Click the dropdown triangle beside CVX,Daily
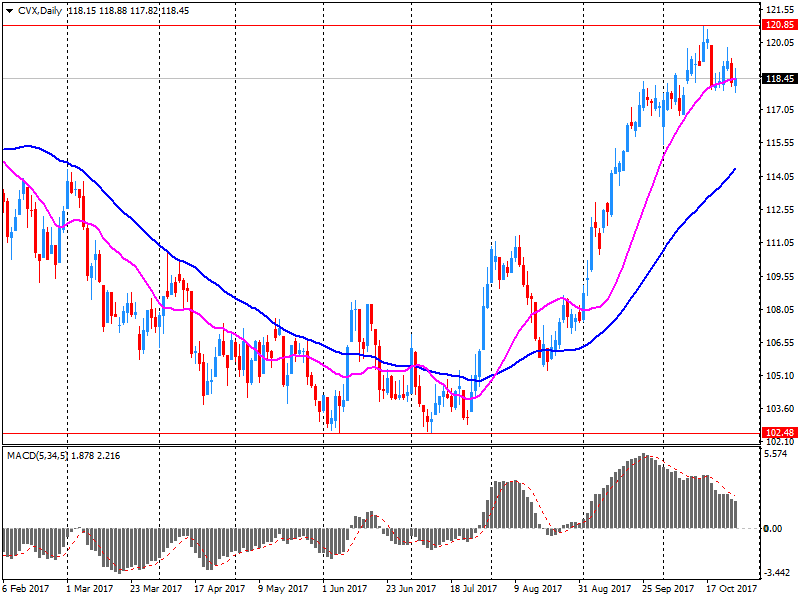Viewport: 800px width, 600px height. 9,11
